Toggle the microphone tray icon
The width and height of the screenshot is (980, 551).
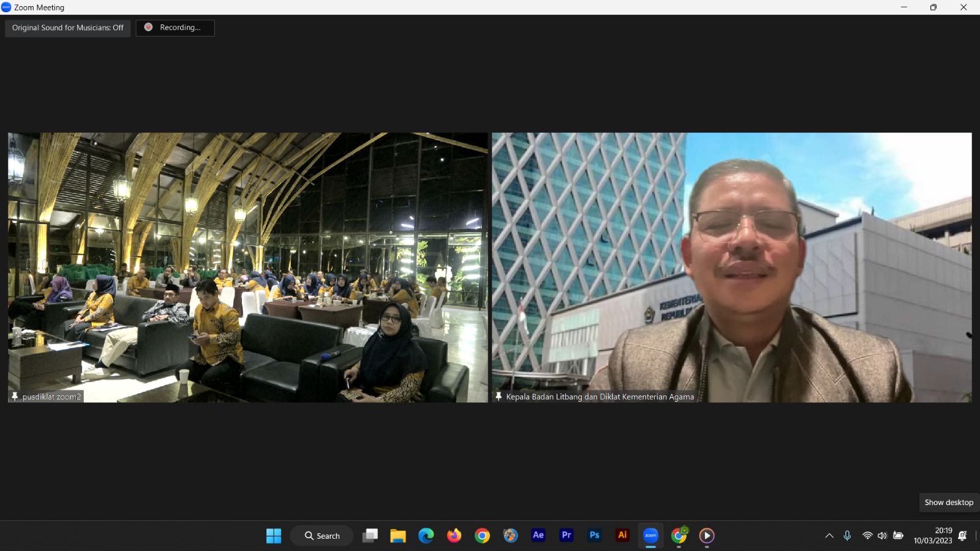tap(847, 536)
